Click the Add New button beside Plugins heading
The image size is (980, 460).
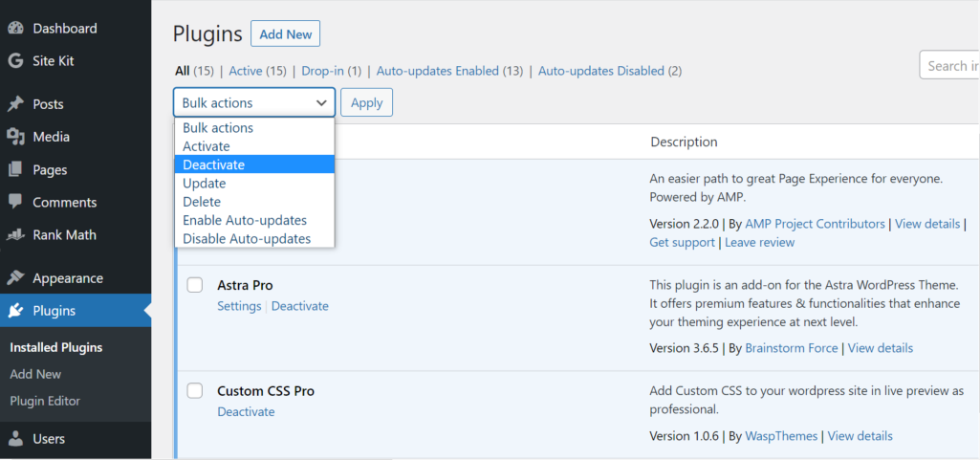tap(286, 33)
